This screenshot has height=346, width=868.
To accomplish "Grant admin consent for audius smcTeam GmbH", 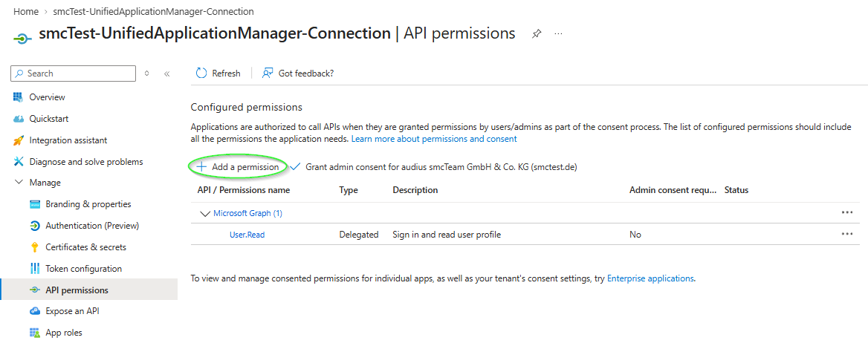I will [x=433, y=166].
